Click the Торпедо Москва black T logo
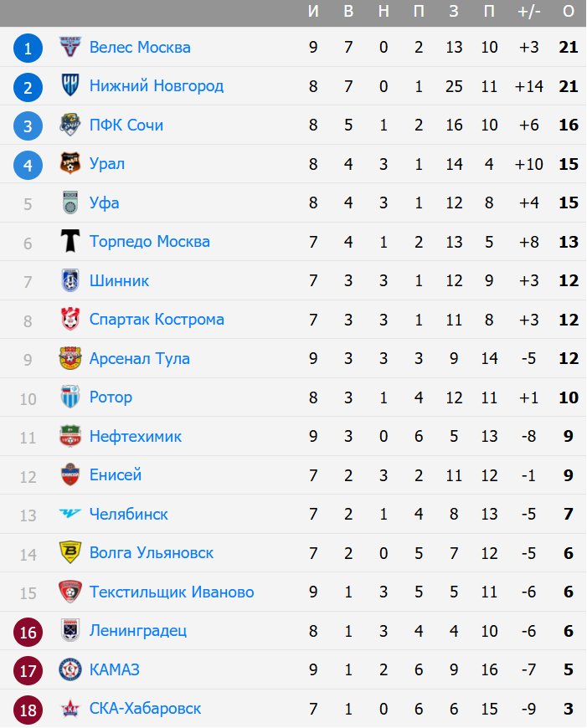 click(70, 241)
